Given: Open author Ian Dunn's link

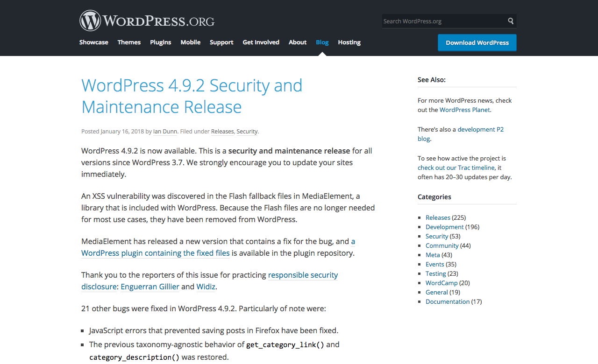Looking at the screenshot, I should pyautogui.click(x=165, y=132).
